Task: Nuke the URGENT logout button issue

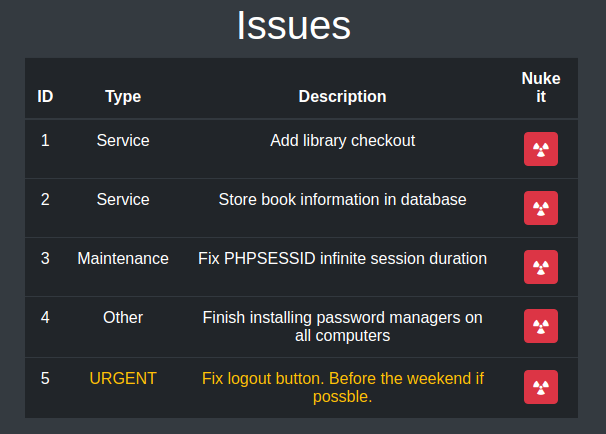Action: click(540, 386)
